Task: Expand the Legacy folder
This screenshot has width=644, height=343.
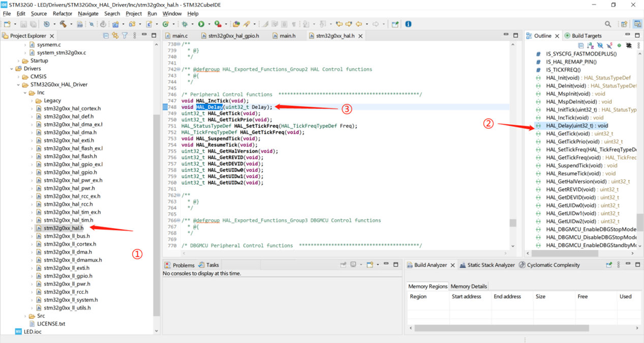Action: pos(32,101)
